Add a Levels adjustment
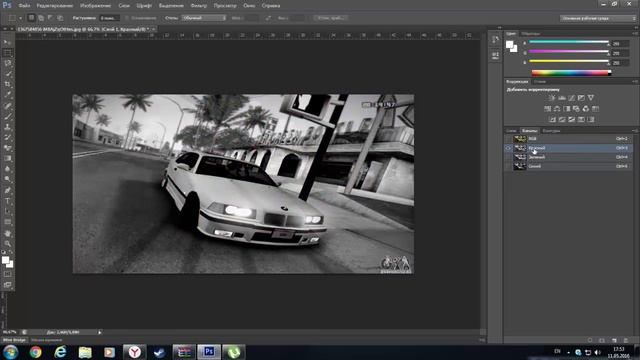This screenshot has width=640, height=360. point(562,98)
